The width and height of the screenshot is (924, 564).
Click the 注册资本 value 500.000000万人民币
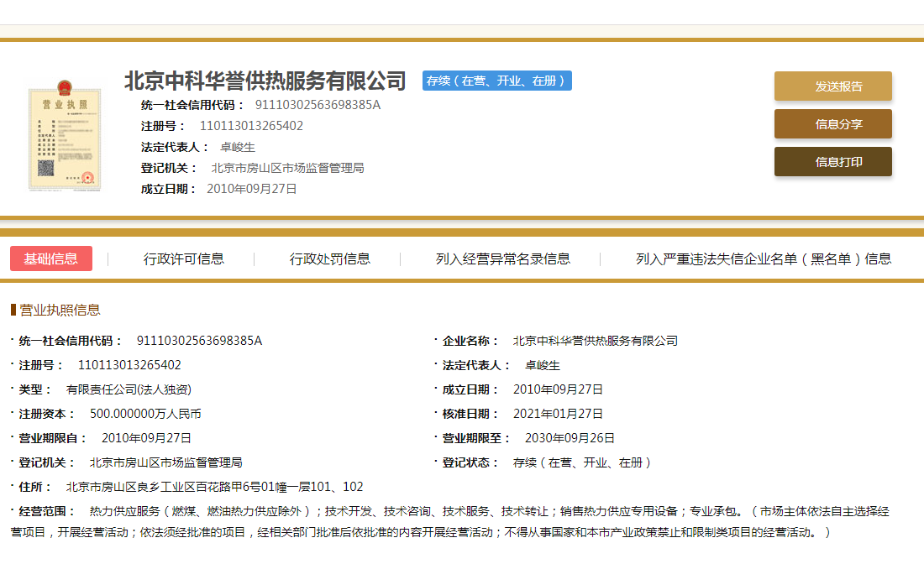145,414
